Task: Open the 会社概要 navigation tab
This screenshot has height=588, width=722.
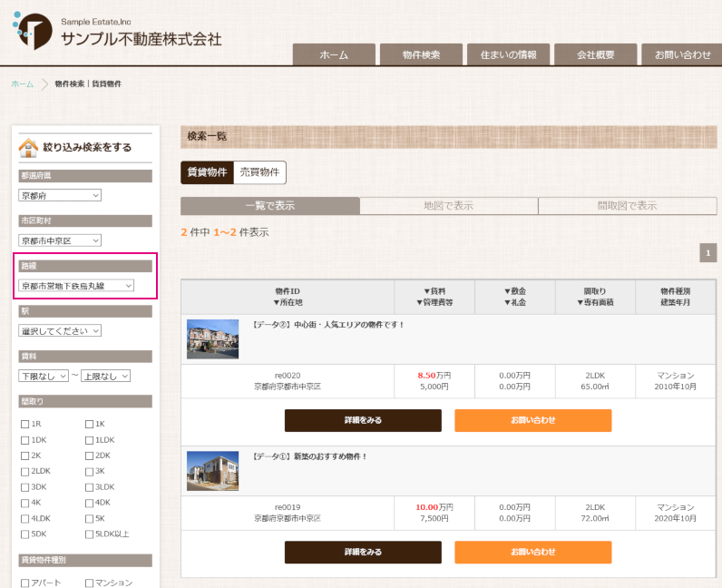Action: click(x=595, y=54)
